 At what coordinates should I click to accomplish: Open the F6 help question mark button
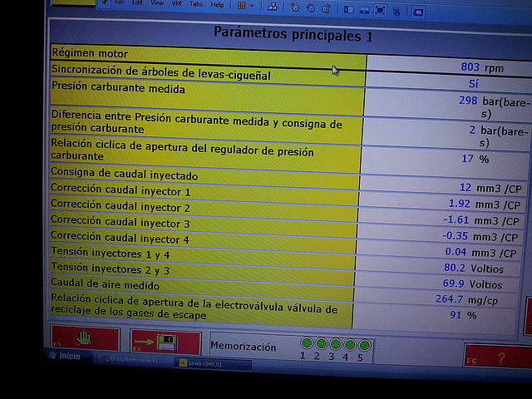click(500, 358)
